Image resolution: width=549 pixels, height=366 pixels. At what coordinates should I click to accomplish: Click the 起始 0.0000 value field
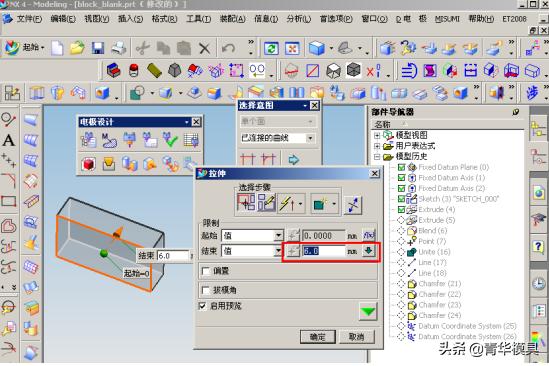[324, 236]
